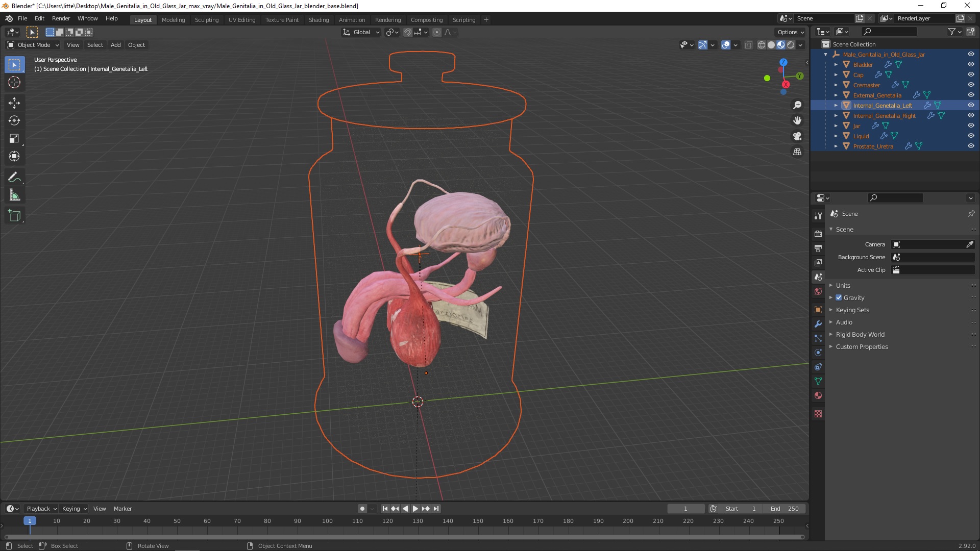Activate the Scale tool

coord(14,139)
